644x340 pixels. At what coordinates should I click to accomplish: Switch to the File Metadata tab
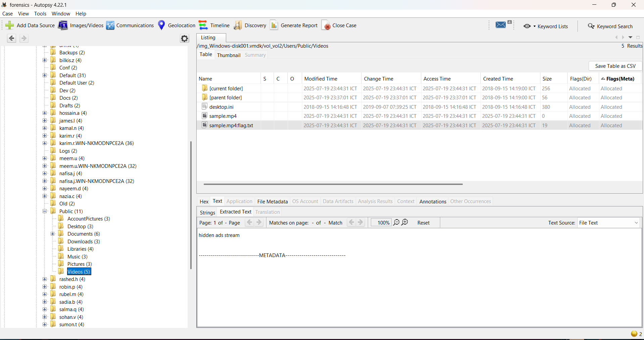(273, 201)
